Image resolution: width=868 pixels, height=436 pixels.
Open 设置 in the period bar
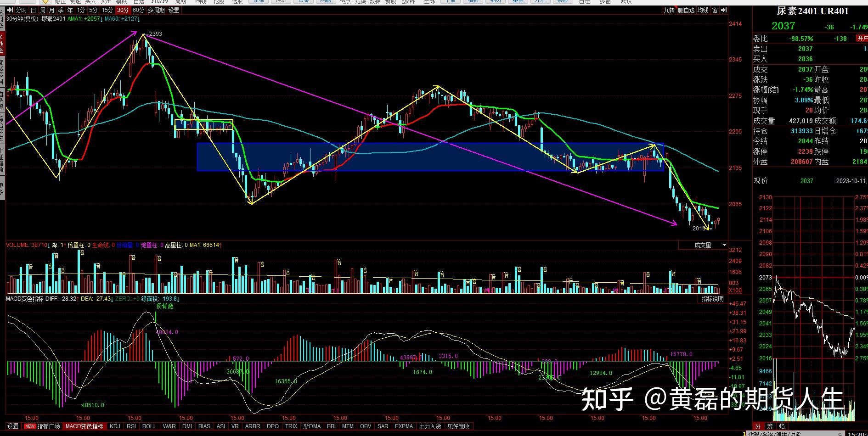(x=174, y=10)
